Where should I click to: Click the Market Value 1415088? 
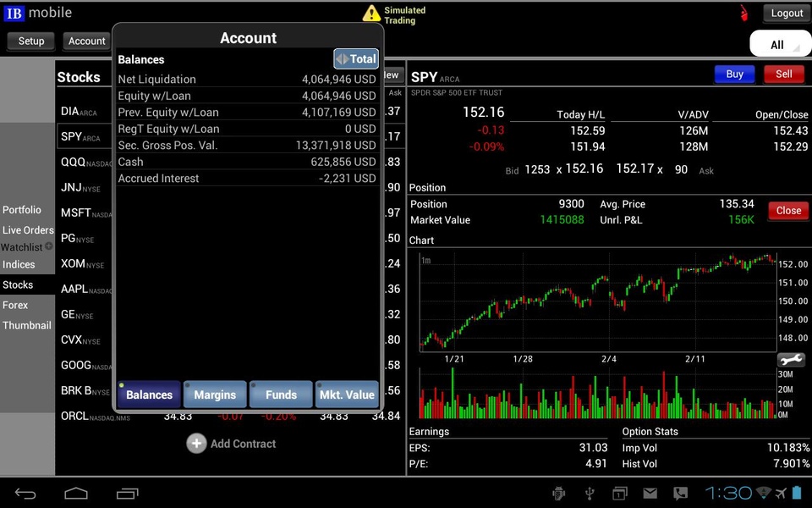click(x=562, y=220)
